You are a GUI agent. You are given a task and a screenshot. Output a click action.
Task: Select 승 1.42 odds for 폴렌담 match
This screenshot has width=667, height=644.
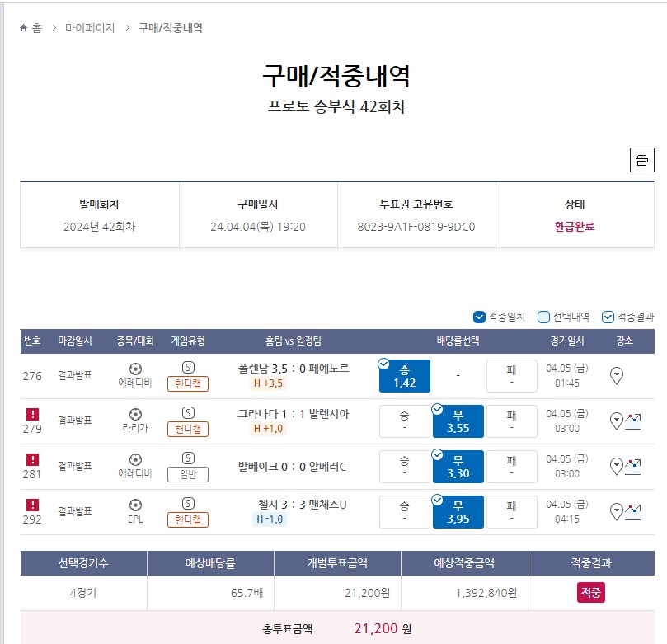pyautogui.click(x=405, y=376)
